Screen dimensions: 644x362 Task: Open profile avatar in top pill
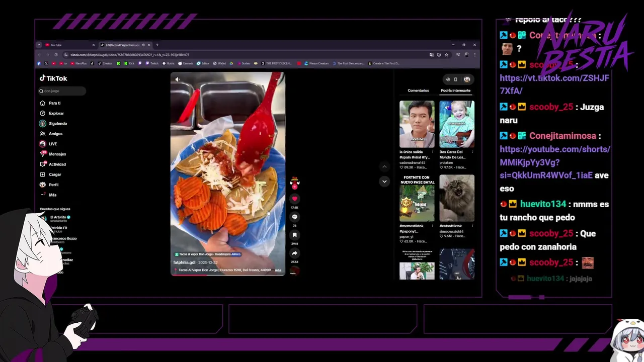467,79
